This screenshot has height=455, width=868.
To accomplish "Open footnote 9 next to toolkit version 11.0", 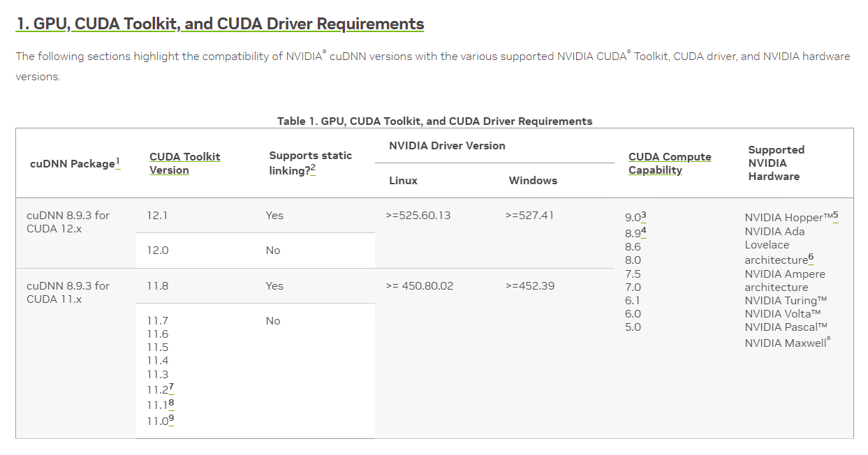I will pos(171,419).
